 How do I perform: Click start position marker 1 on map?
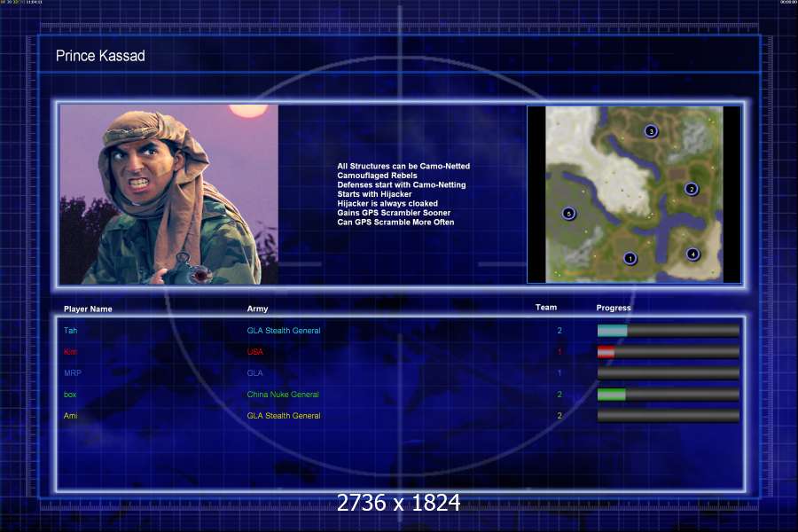tap(630, 259)
